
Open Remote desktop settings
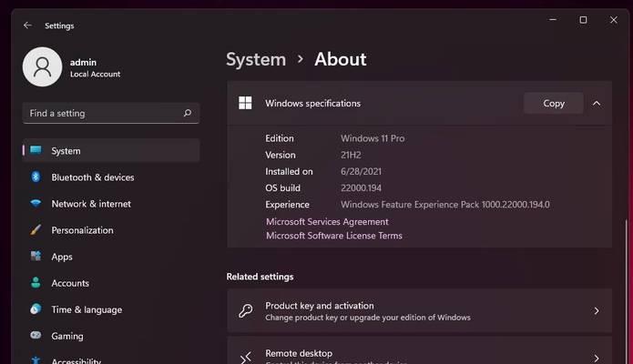pyautogui.click(x=420, y=350)
